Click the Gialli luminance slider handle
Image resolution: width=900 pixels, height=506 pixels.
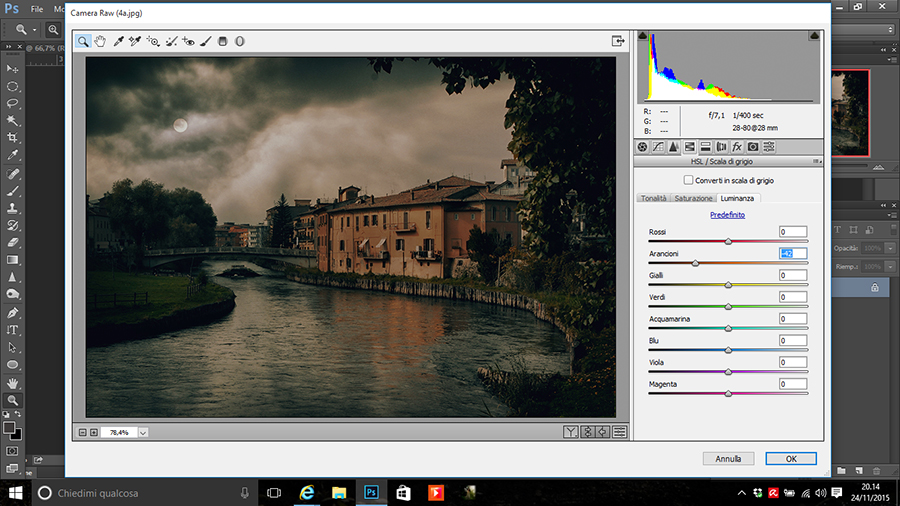click(x=728, y=284)
